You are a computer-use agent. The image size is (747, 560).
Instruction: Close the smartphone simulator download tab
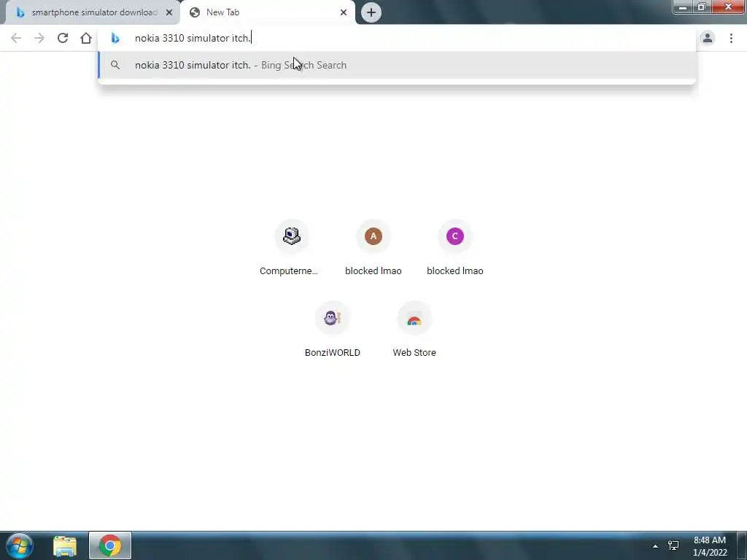(169, 12)
